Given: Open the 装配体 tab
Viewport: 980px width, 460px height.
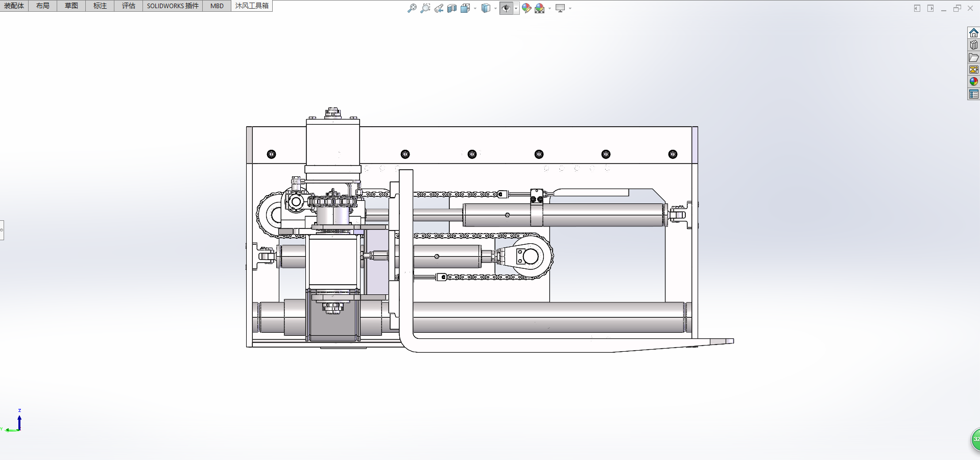Looking at the screenshot, I should point(14,6).
